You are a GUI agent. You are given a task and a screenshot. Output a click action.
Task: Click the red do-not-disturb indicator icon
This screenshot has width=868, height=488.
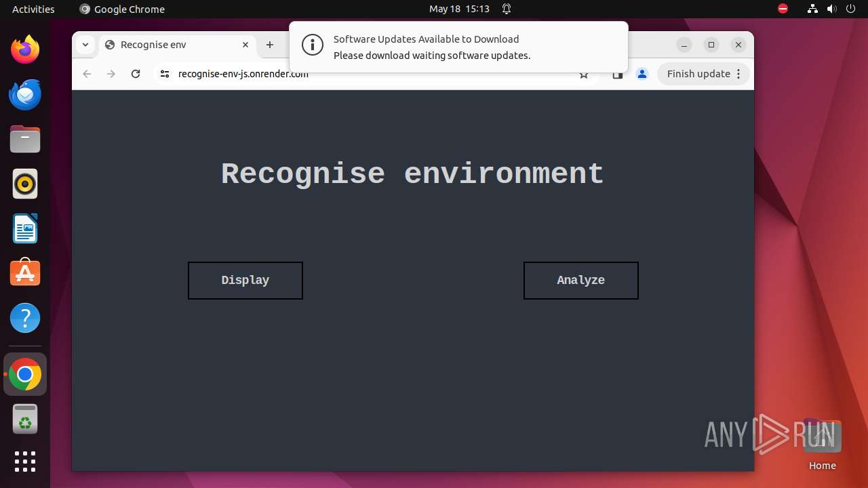tap(783, 9)
